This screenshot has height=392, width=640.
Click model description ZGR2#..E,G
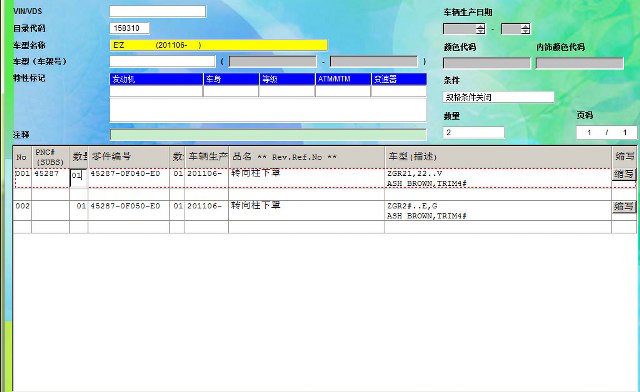[x=412, y=206]
